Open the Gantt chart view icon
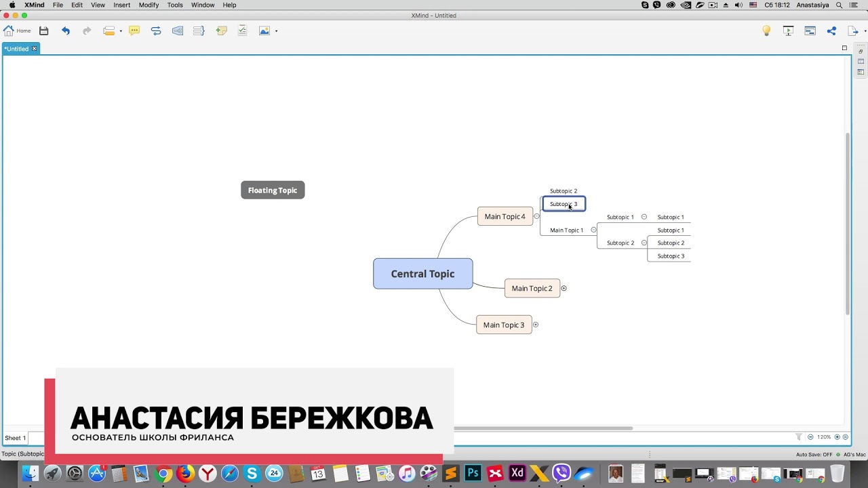868x488 pixels. pos(810,30)
